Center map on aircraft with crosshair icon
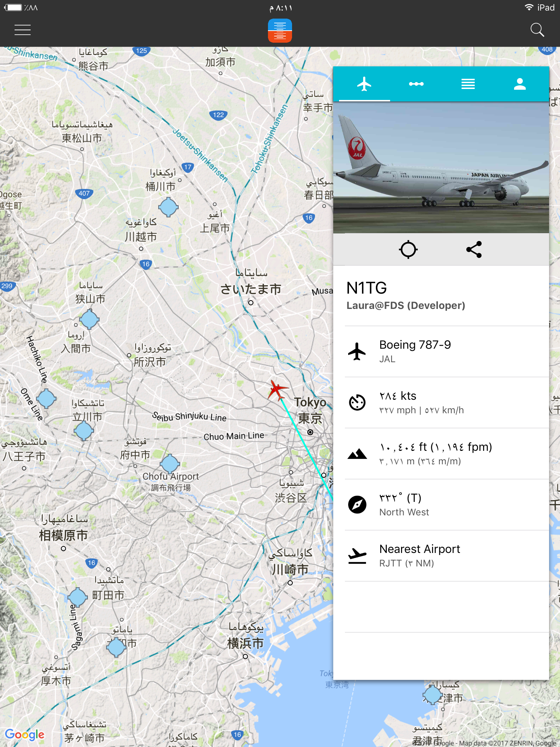The image size is (560, 747). (x=408, y=249)
